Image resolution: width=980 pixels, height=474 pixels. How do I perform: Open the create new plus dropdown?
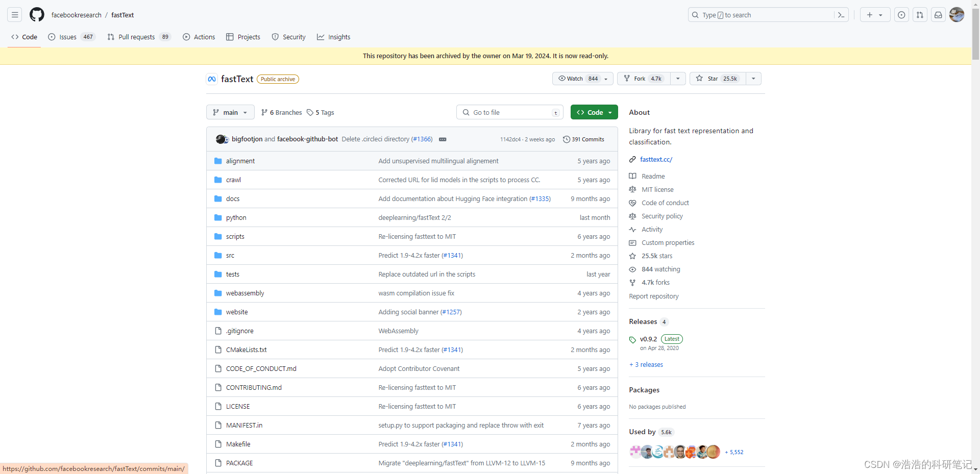point(875,15)
